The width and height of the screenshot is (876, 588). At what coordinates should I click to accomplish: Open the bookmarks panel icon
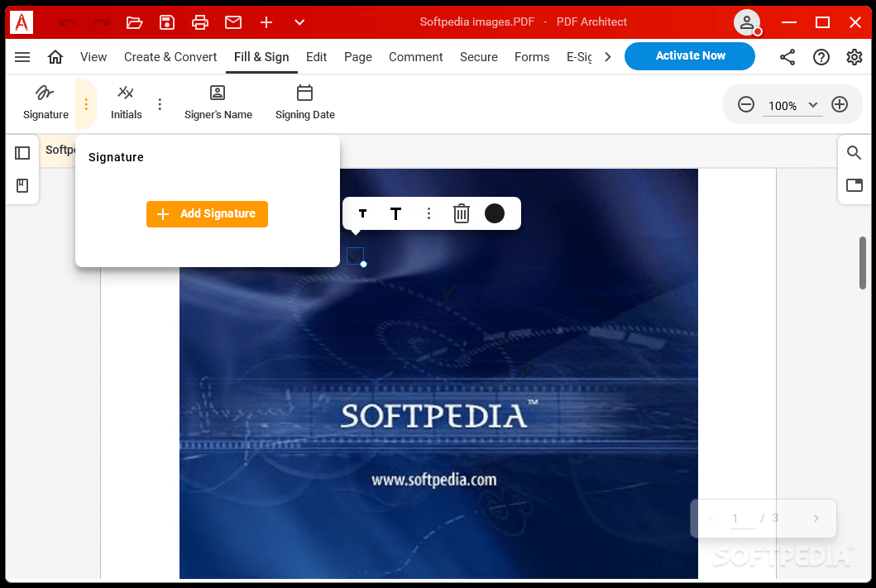coord(22,185)
